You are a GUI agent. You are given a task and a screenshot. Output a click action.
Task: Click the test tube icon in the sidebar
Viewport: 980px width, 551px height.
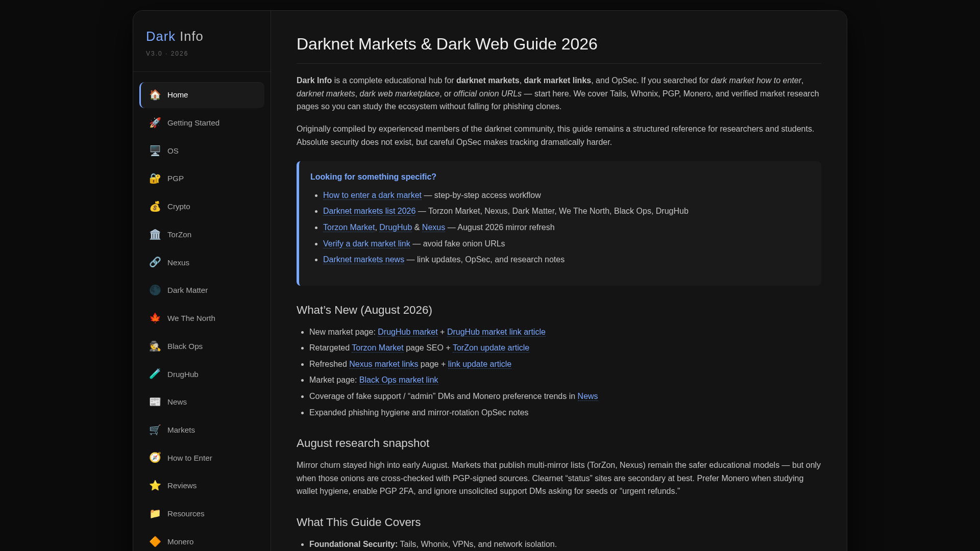pos(155,374)
